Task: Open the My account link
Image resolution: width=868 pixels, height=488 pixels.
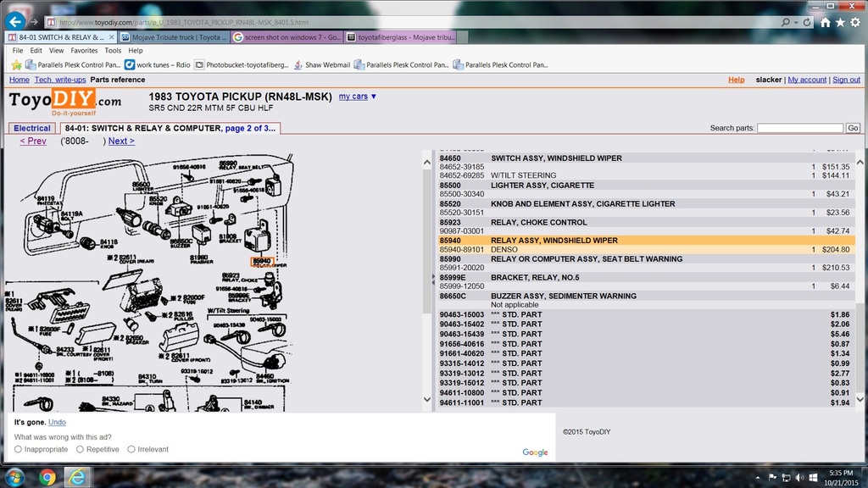Action: (x=807, y=80)
